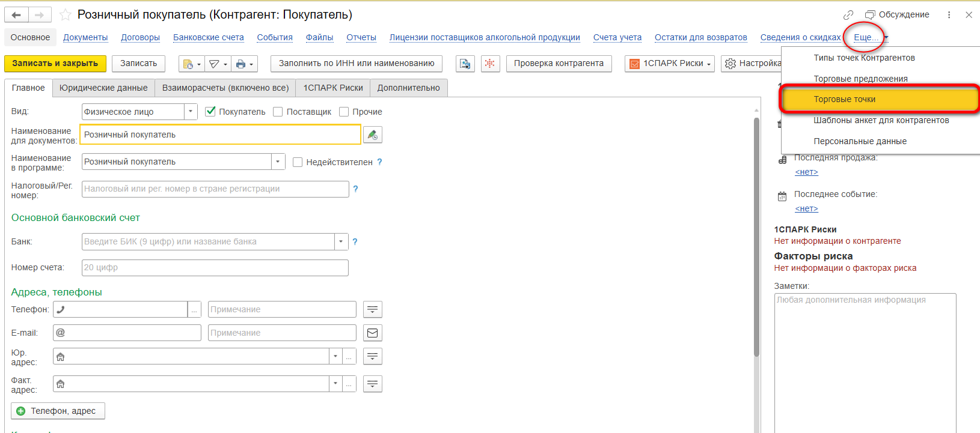The height and width of the screenshot is (433, 980).
Task: Expand the Юр. адрес dropdown arrow
Action: [x=335, y=356]
